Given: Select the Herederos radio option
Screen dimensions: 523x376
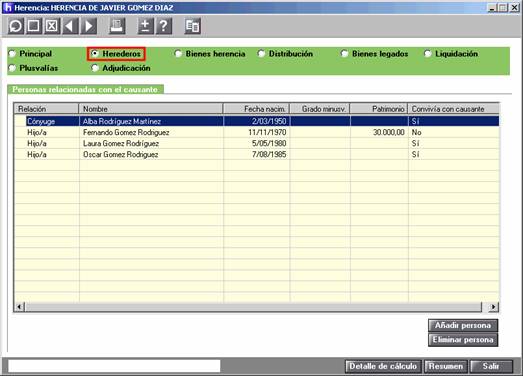Looking at the screenshot, I should pyautogui.click(x=116, y=53).
